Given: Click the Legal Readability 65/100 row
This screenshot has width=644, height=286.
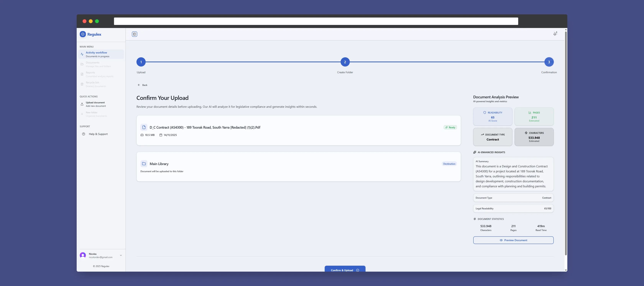Looking at the screenshot, I should (x=513, y=209).
